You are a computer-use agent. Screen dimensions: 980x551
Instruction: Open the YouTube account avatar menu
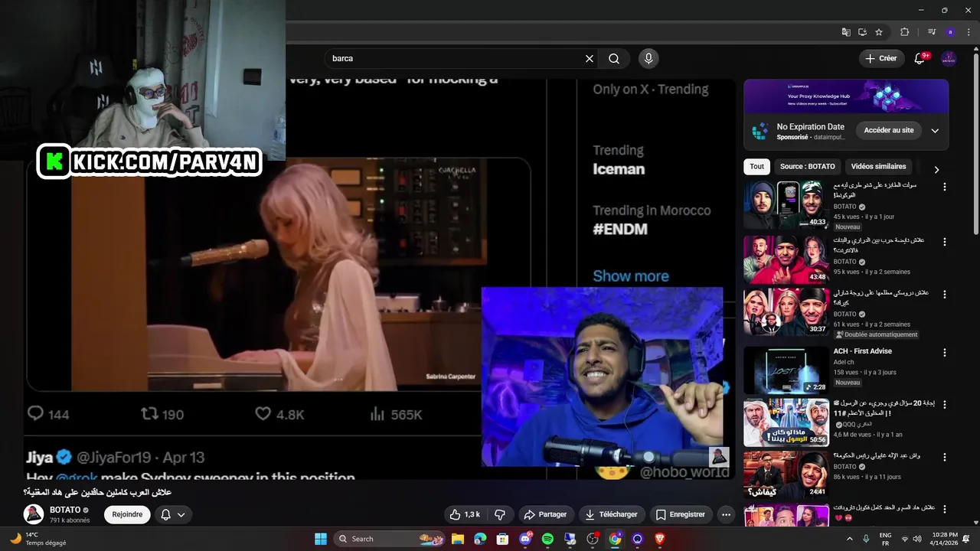click(949, 58)
